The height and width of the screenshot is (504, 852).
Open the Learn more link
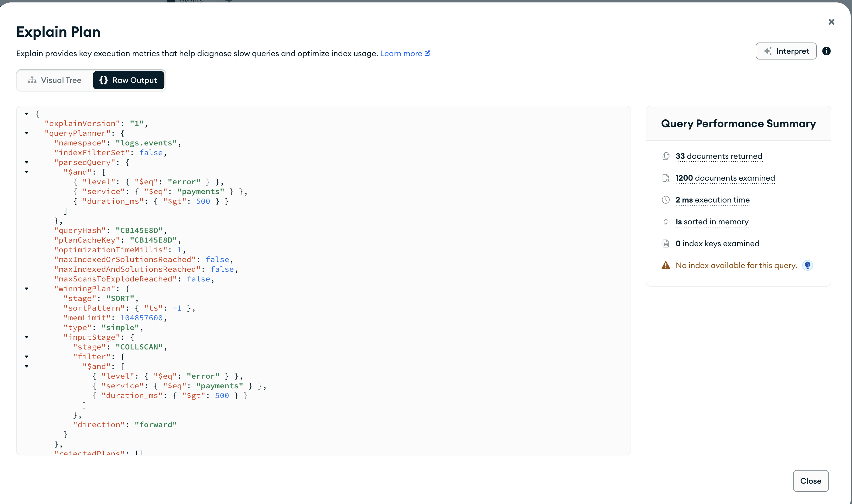[x=405, y=53]
